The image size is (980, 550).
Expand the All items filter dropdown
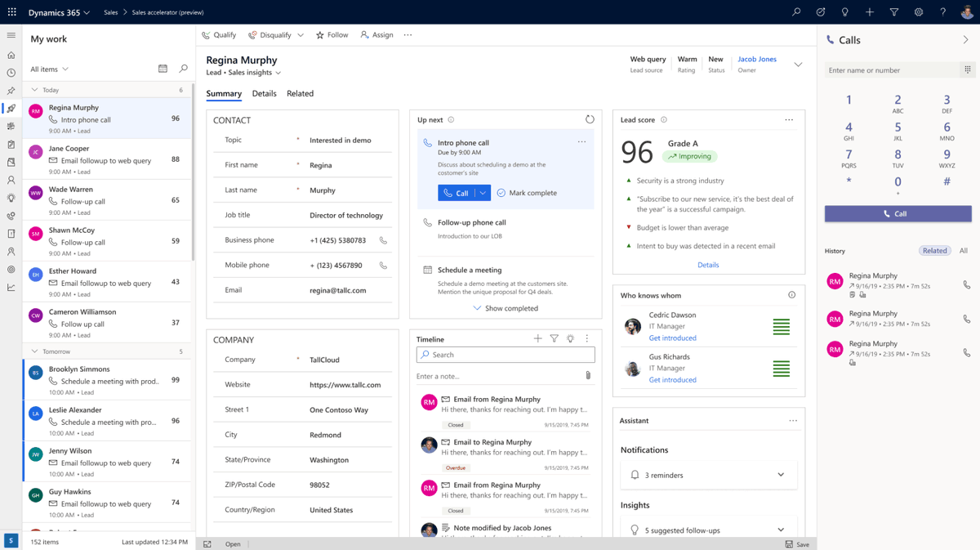(50, 69)
